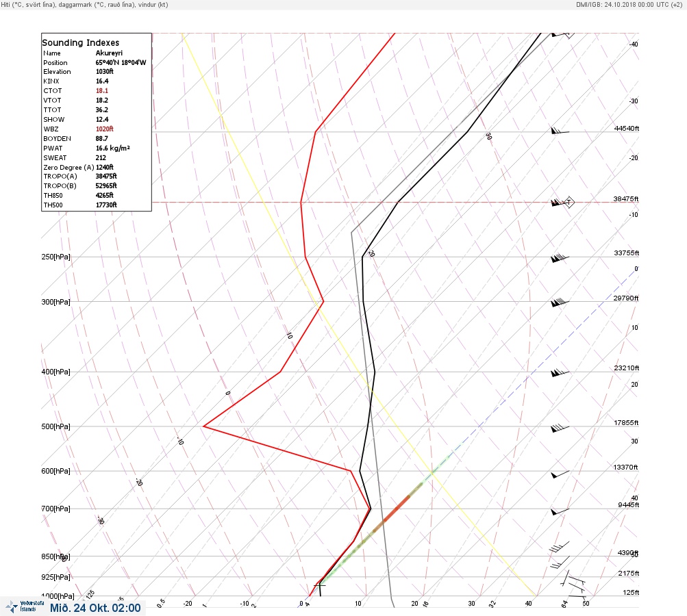687x616 pixels.
Task: Click the wind barb at 400 hPa level
Action: [x=560, y=372]
